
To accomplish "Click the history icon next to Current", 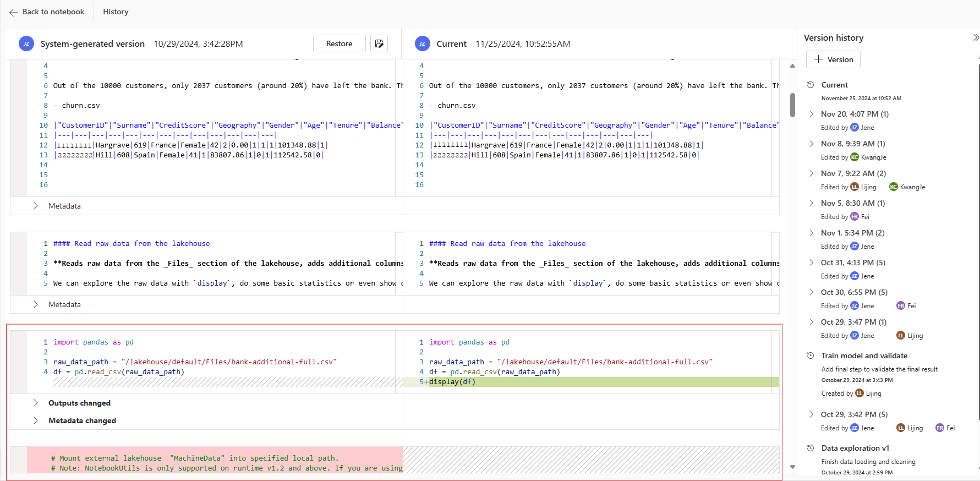I will click(811, 85).
